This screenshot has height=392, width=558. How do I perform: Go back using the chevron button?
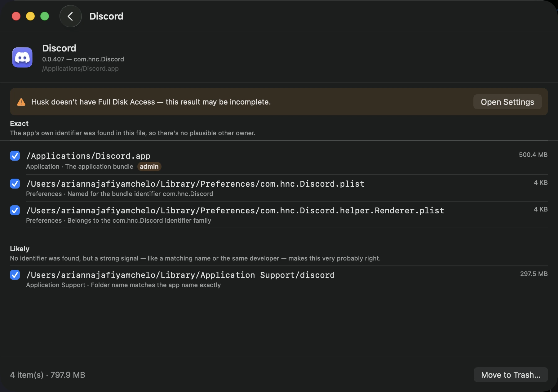(x=70, y=16)
